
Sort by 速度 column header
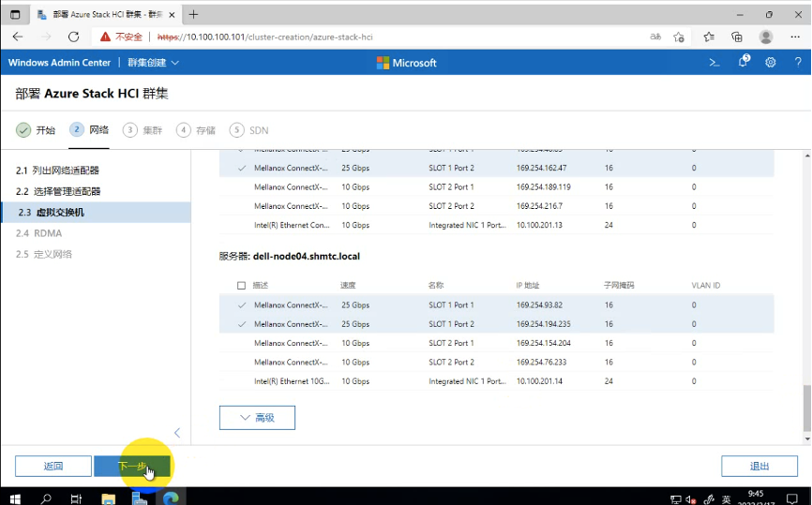point(348,285)
